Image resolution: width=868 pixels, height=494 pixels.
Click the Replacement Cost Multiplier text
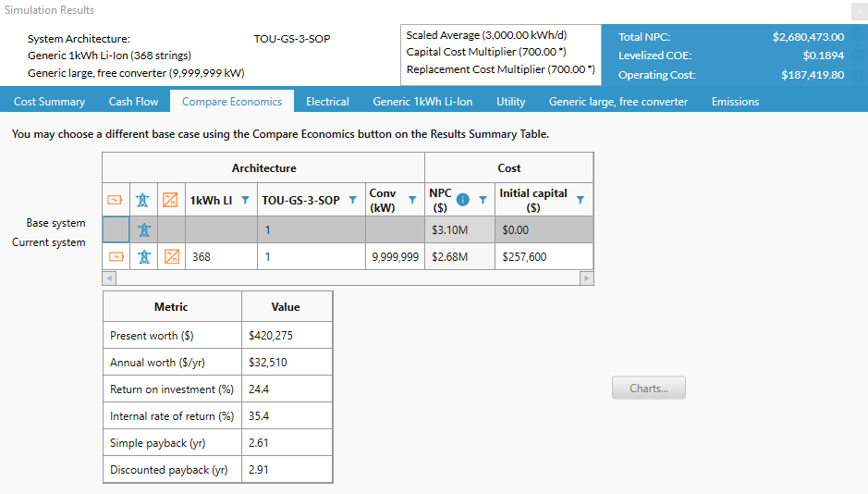click(500, 69)
